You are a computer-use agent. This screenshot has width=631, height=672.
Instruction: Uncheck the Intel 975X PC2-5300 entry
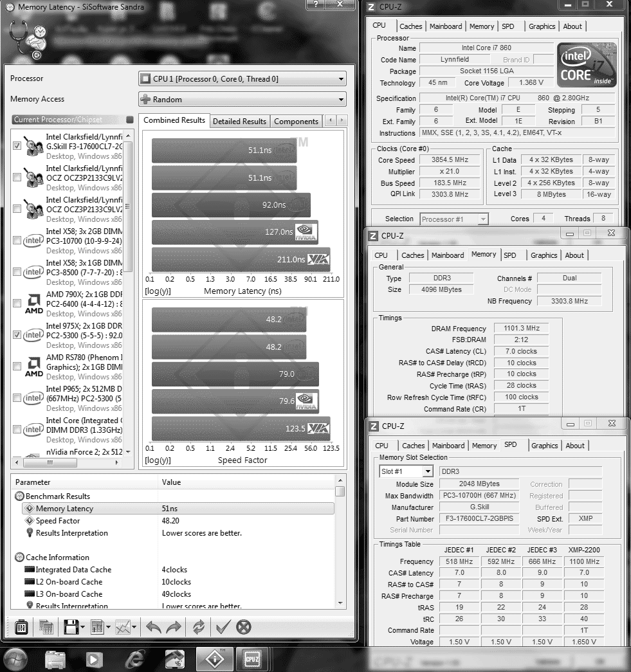click(17, 335)
